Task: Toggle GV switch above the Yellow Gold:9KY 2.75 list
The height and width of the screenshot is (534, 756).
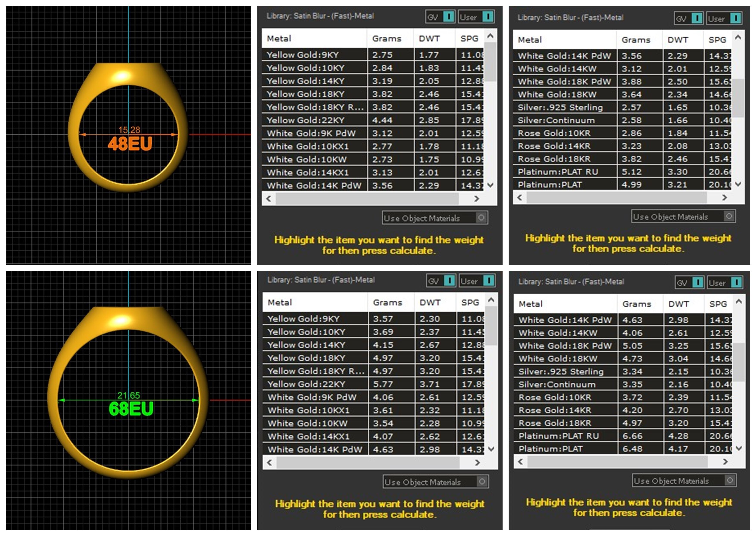Action: pos(448,16)
